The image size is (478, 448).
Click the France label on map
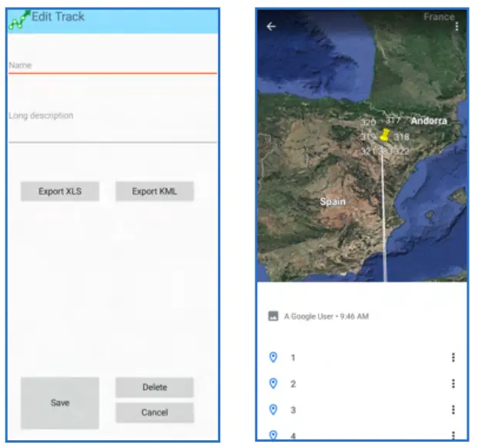439,17
